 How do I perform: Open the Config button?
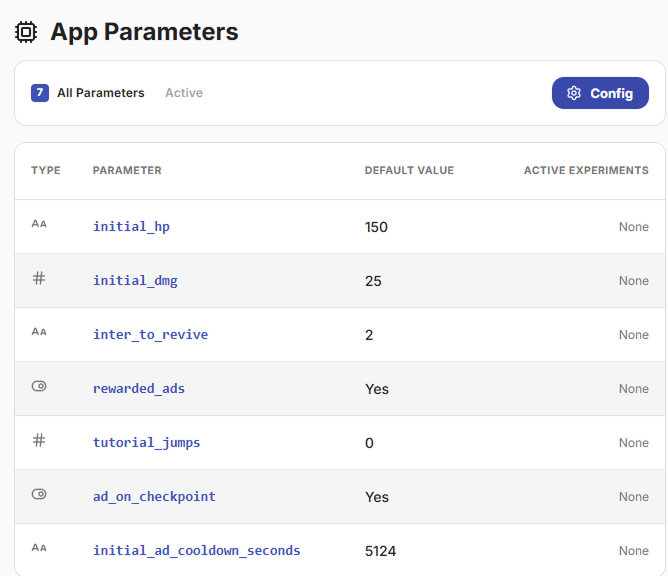tap(600, 93)
